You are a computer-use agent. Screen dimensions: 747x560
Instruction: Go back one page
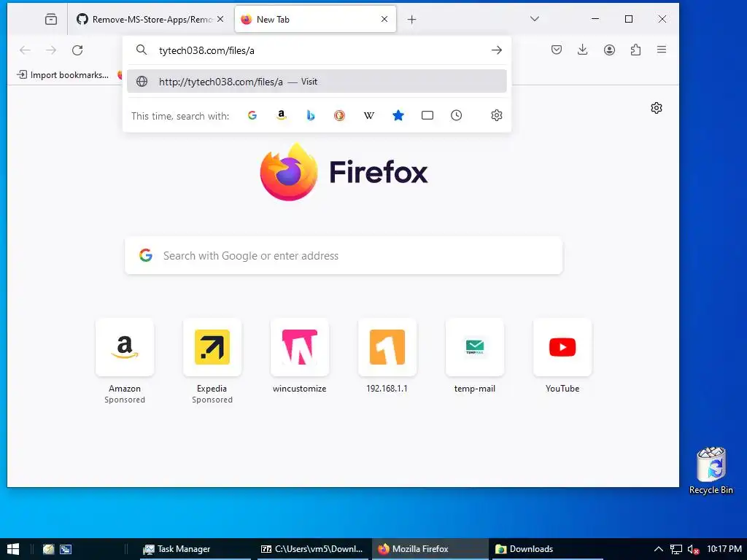click(x=25, y=50)
